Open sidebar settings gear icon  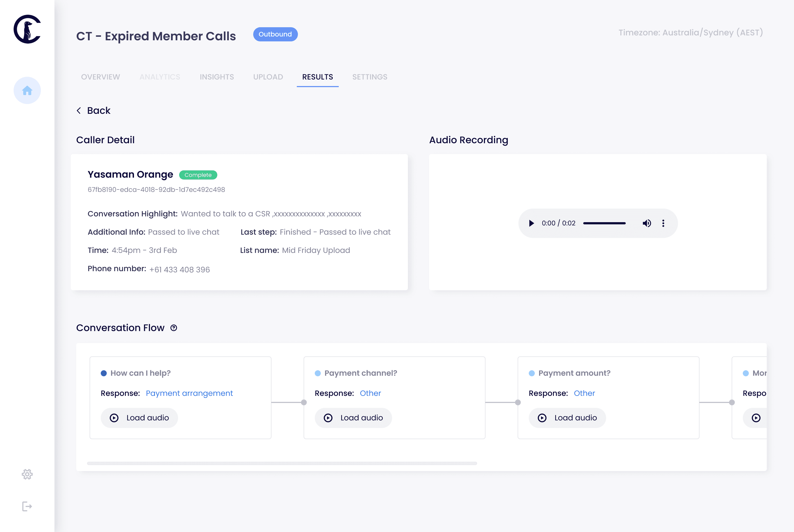click(x=27, y=474)
